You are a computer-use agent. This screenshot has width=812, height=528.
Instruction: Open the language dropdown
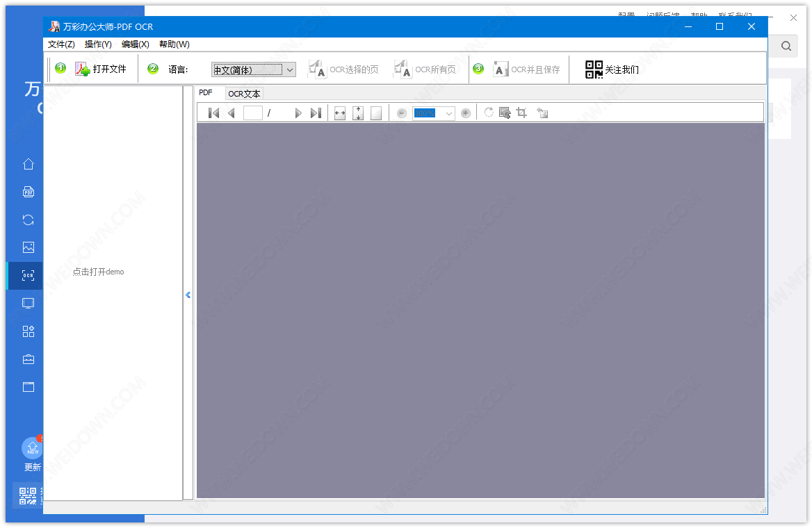click(x=289, y=69)
